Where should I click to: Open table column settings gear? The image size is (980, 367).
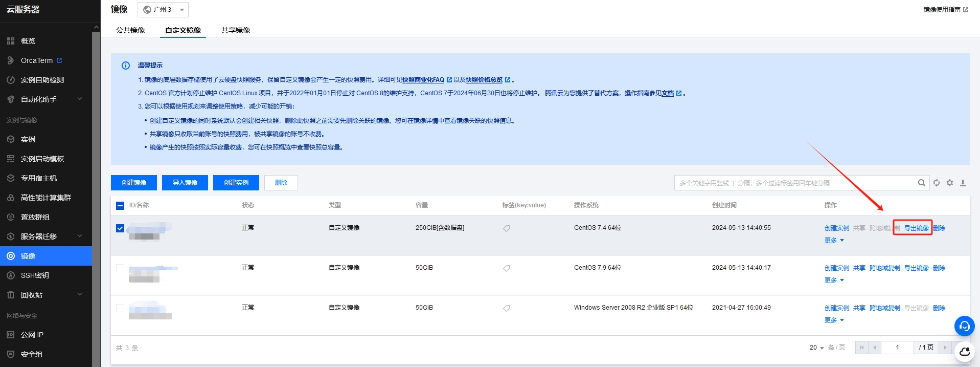pyautogui.click(x=950, y=183)
